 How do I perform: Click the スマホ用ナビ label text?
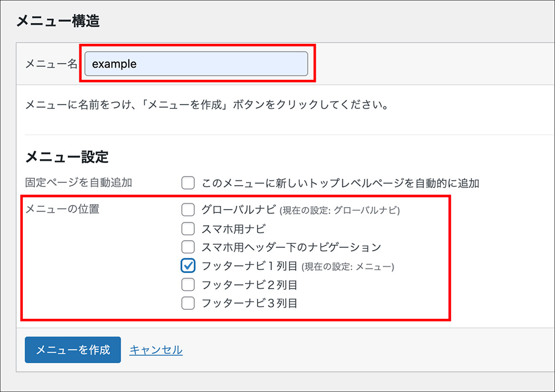click(234, 228)
